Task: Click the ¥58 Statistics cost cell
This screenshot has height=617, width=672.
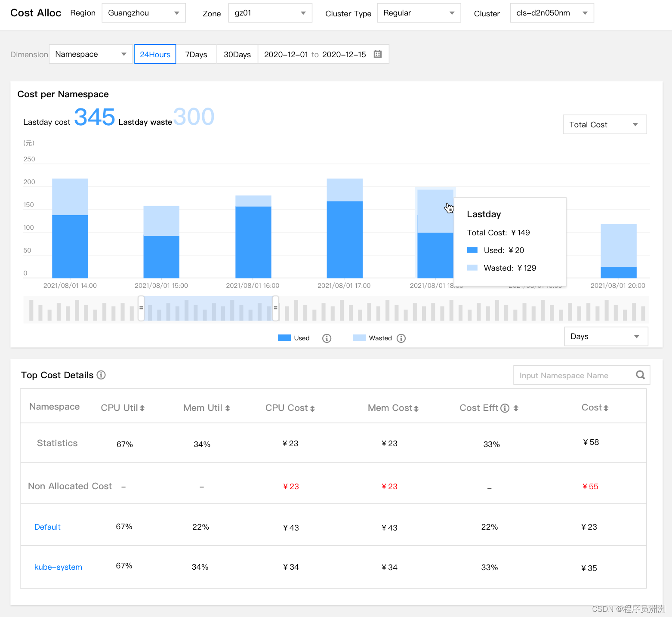Action: tap(591, 442)
